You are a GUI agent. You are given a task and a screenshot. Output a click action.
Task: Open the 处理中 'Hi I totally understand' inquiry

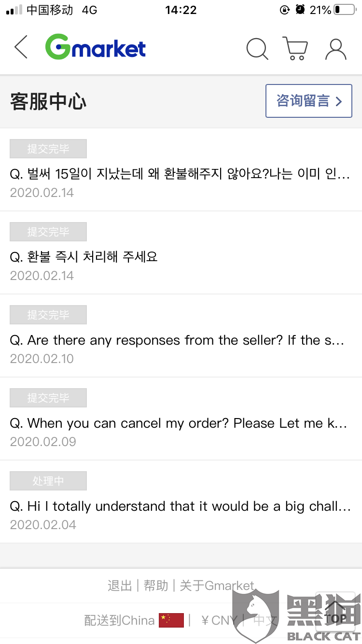pos(181,502)
